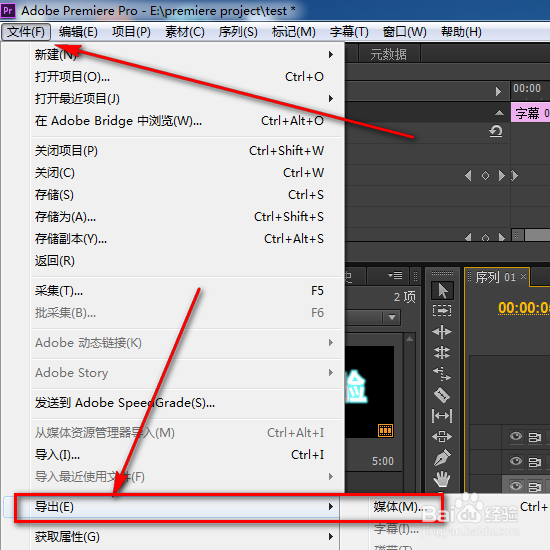Select the Rate Stretch tool
This screenshot has width=550, height=550.
tap(442, 374)
